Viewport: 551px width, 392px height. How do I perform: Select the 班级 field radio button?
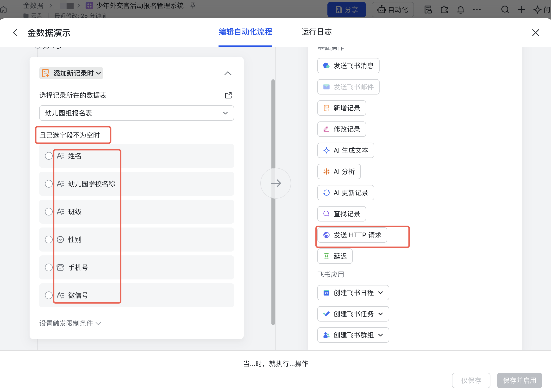click(x=49, y=211)
